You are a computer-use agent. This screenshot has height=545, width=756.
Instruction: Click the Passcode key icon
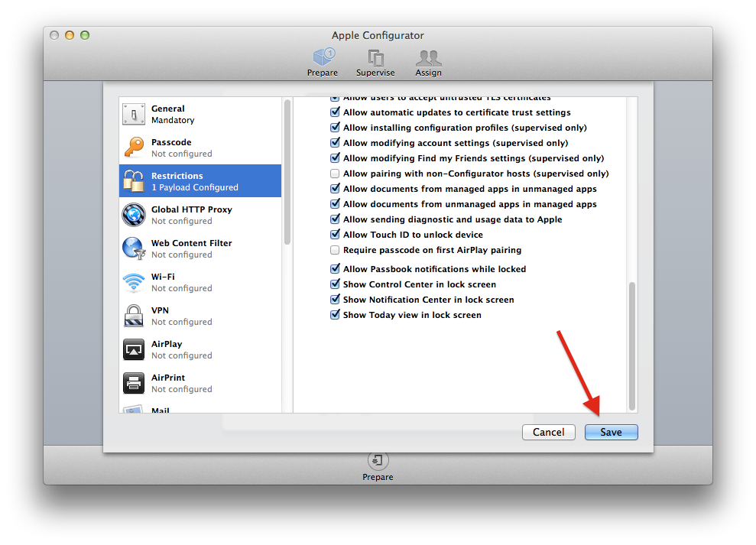click(x=134, y=148)
